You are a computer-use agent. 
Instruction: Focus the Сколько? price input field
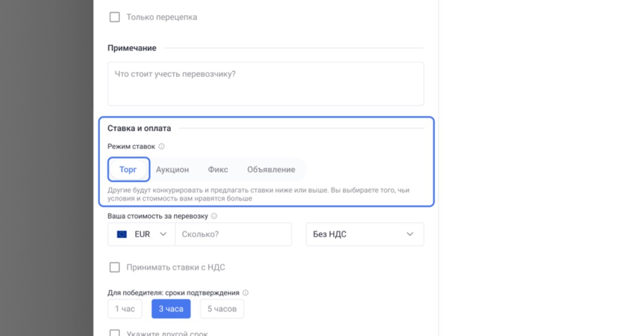(x=233, y=234)
